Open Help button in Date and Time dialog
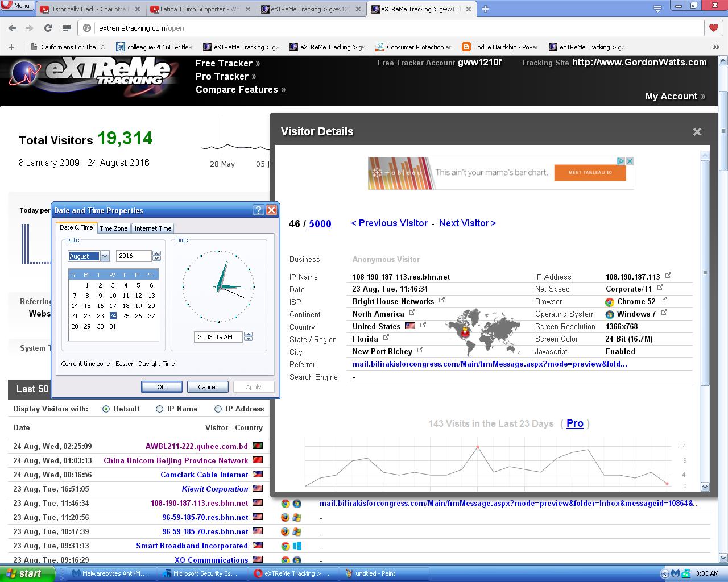The width and height of the screenshot is (728, 582). (x=258, y=210)
